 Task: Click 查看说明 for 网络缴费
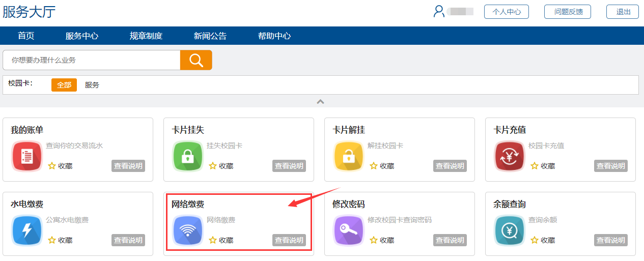pyautogui.click(x=289, y=240)
